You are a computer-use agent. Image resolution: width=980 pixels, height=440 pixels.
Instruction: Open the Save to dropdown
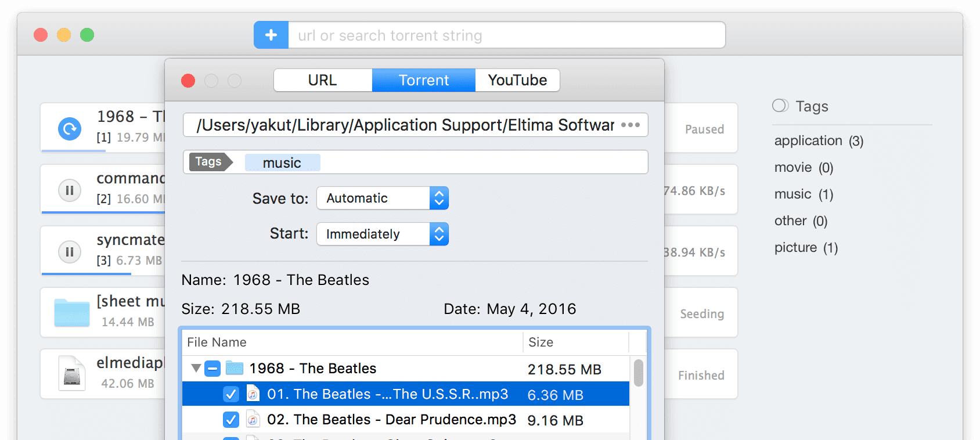pos(382,199)
